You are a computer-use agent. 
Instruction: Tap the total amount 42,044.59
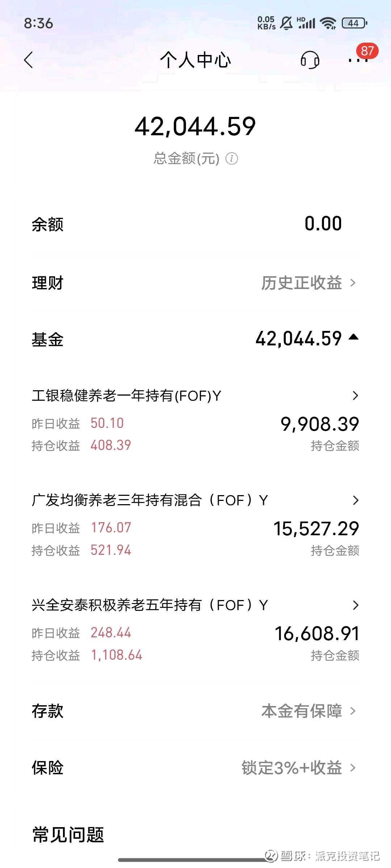[195, 127]
